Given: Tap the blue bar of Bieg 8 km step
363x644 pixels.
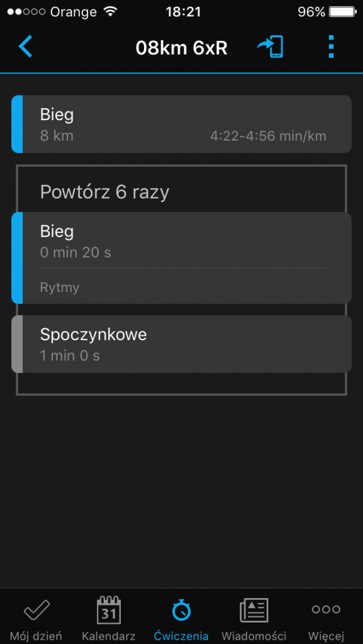Looking at the screenshot, I should tap(17, 124).
